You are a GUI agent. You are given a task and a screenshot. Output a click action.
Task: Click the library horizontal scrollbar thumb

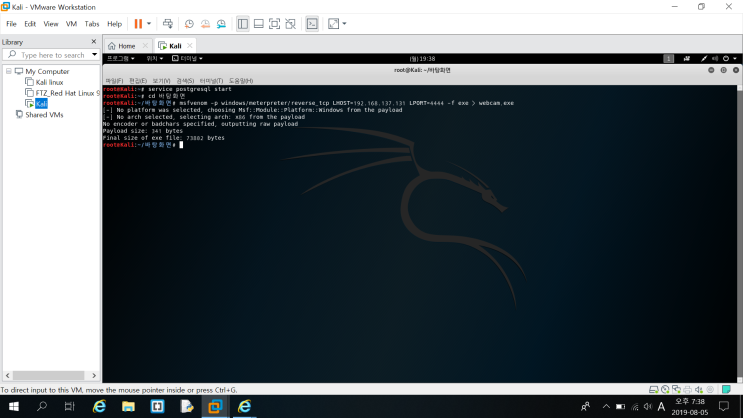48,375
